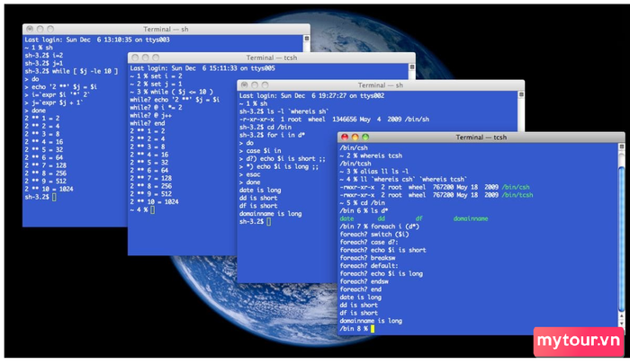Click the line 'foreach? default:'

click(369, 266)
